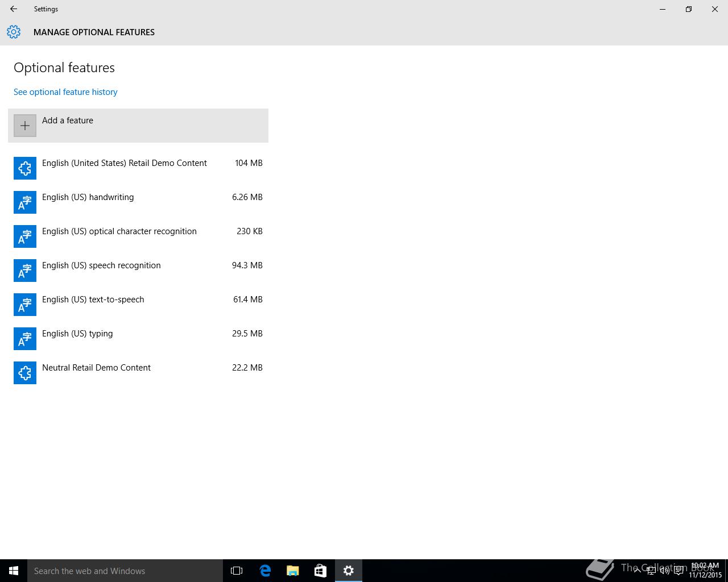Screen dimensions: 728x582
Task: Open the Windows Start menu
Action: [x=14, y=571]
